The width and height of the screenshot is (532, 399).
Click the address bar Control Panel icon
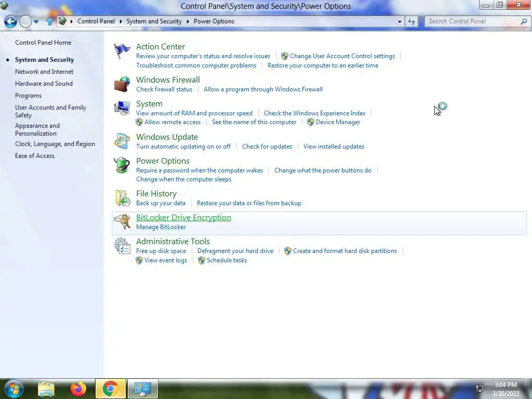tap(62, 21)
